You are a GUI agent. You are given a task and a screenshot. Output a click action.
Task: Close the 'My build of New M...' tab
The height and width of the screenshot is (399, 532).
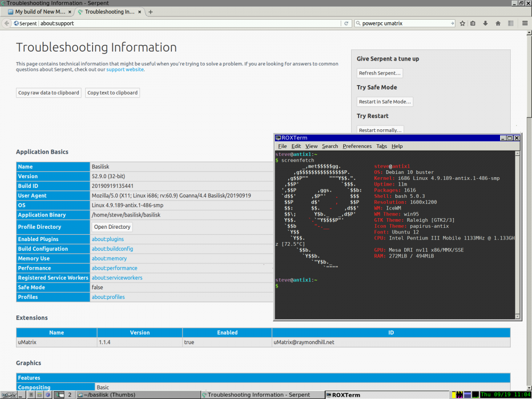(x=69, y=12)
